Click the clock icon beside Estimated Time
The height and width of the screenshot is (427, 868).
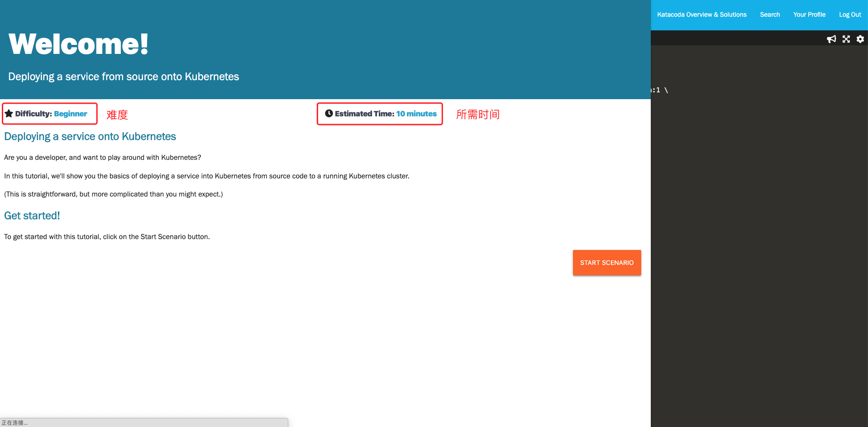[x=329, y=113]
